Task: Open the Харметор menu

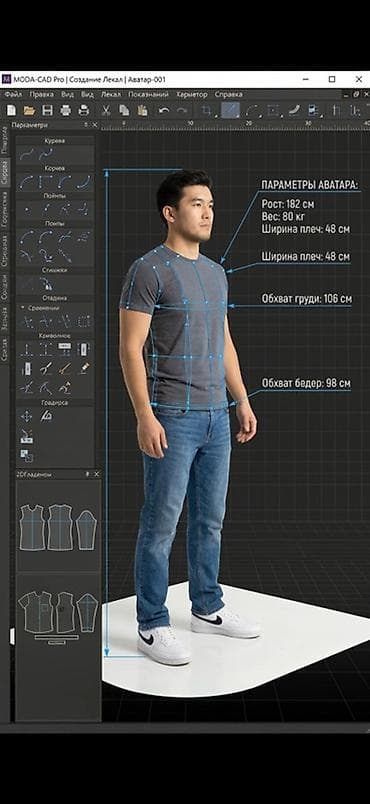Action: (192, 95)
